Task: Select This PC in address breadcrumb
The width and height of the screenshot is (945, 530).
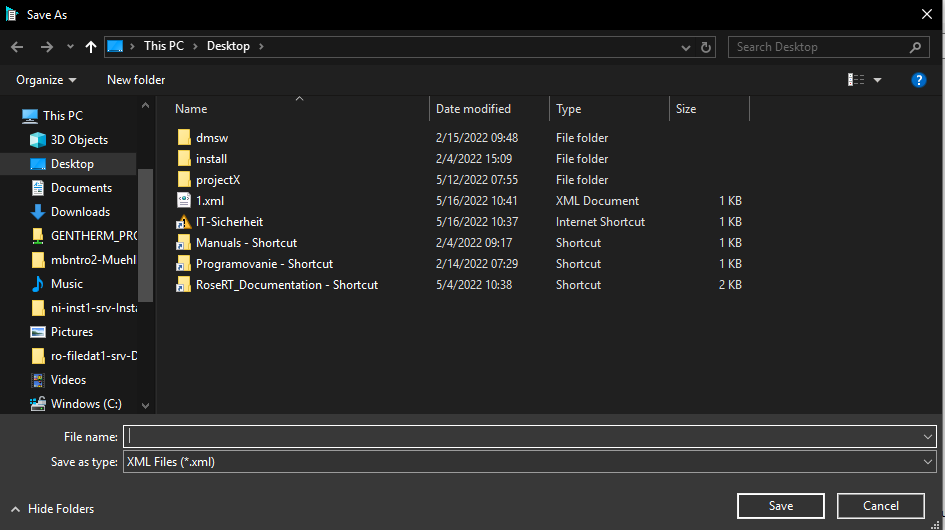Action: [163, 46]
